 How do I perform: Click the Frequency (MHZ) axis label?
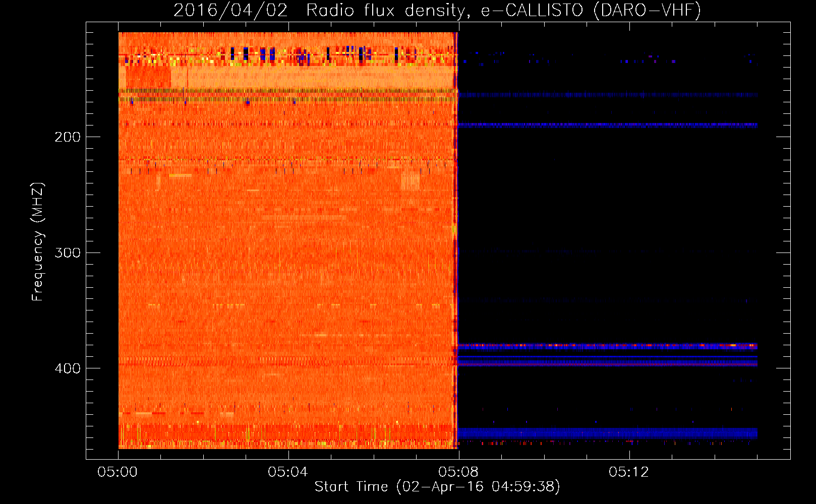(38, 242)
